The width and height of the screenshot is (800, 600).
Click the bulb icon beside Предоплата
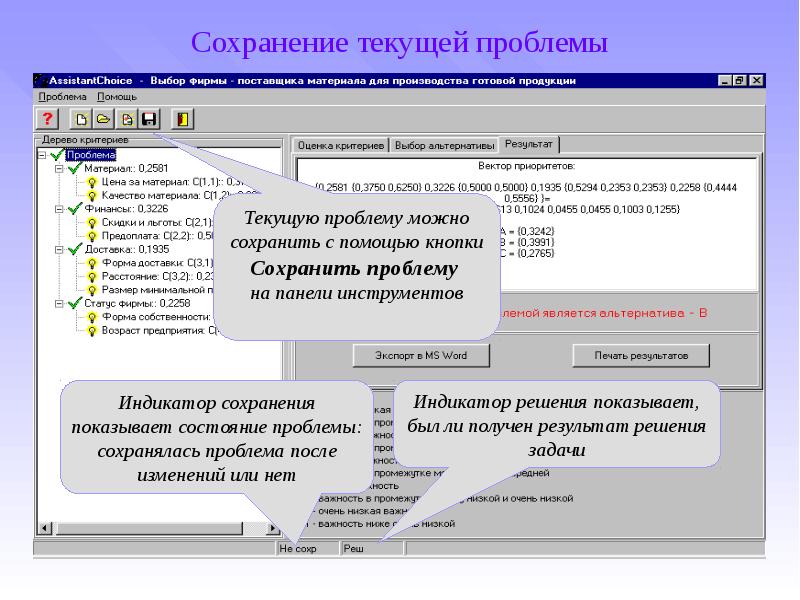(x=92, y=236)
